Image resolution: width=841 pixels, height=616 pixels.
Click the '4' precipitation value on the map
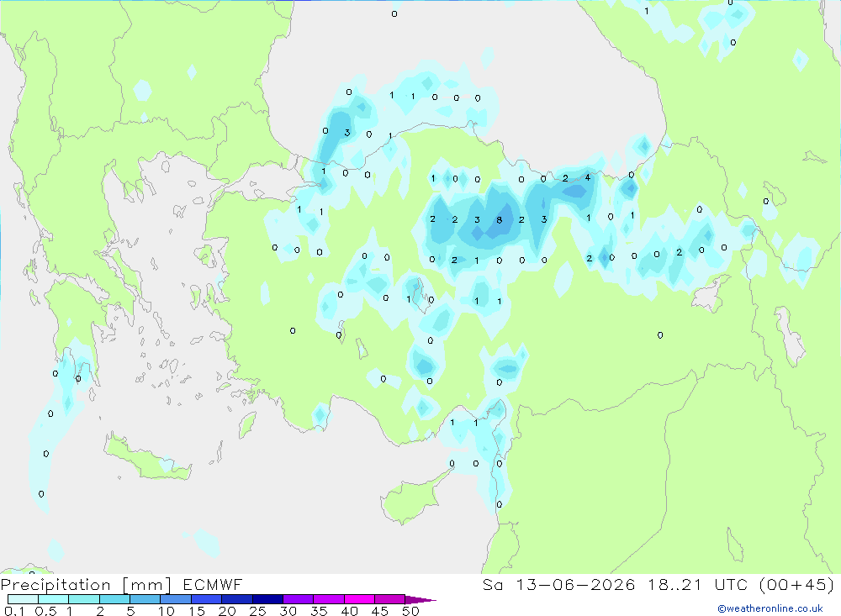(x=588, y=177)
